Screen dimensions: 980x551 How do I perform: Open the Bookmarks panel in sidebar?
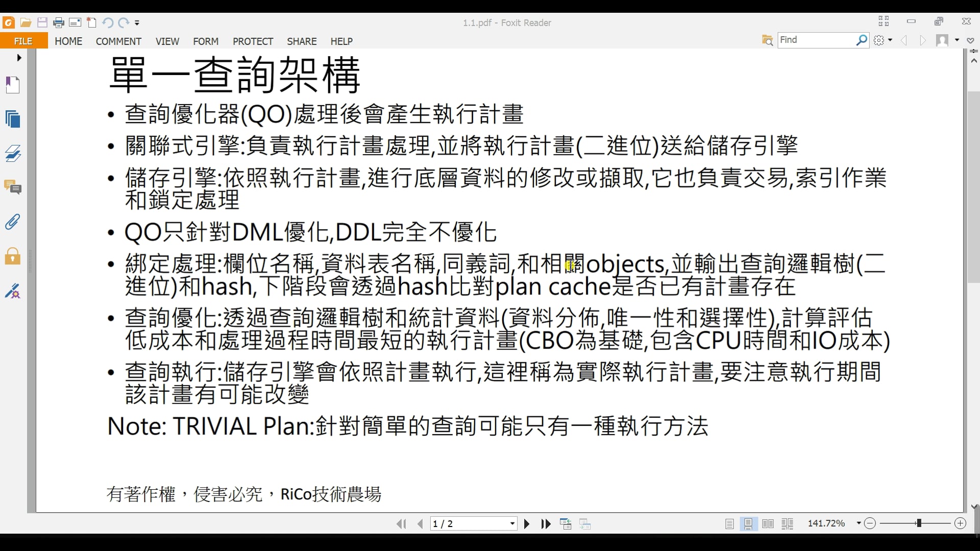pos(13,85)
